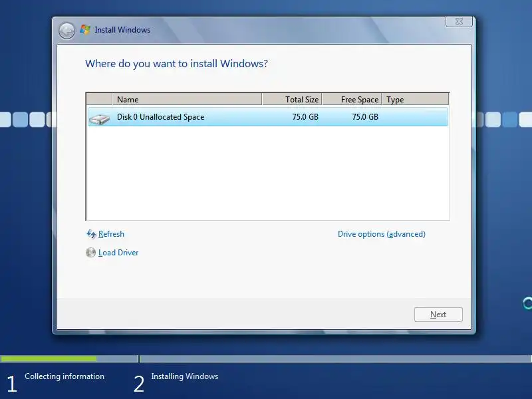The height and width of the screenshot is (399, 532).
Task: Close the Install Windows dialog
Action: click(x=459, y=21)
